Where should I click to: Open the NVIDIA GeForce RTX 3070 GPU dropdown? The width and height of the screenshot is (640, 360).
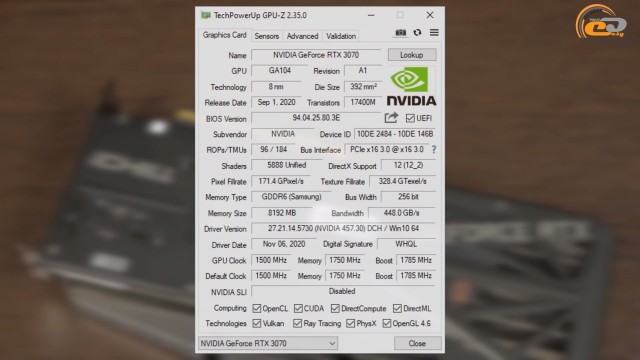[268, 343]
